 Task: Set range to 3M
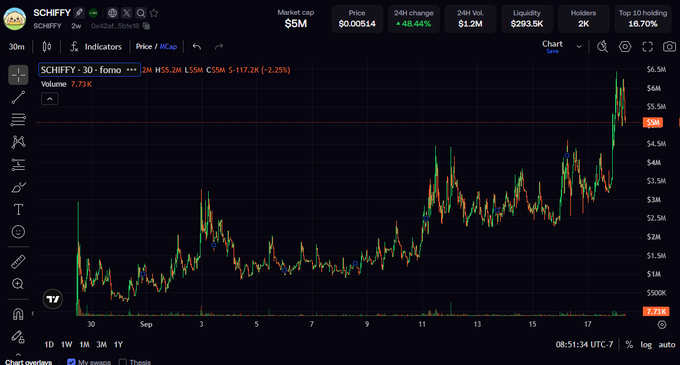pos(101,345)
